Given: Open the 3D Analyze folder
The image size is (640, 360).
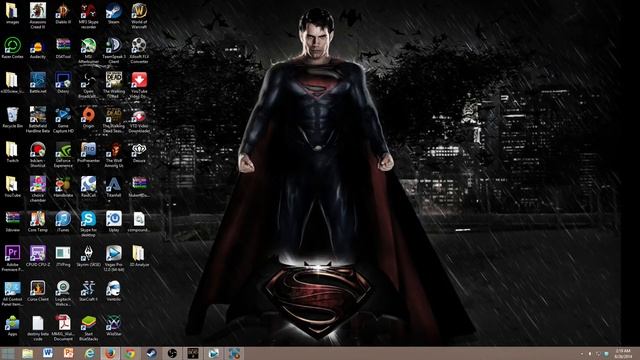Looking at the screenshot, I should (x=139, y=256).
